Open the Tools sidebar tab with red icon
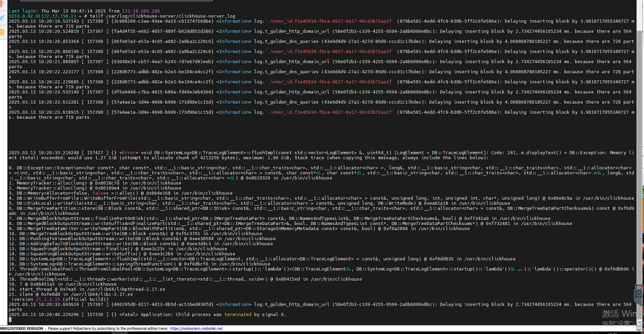Screen dimensions: 644x334 point(2,5)
